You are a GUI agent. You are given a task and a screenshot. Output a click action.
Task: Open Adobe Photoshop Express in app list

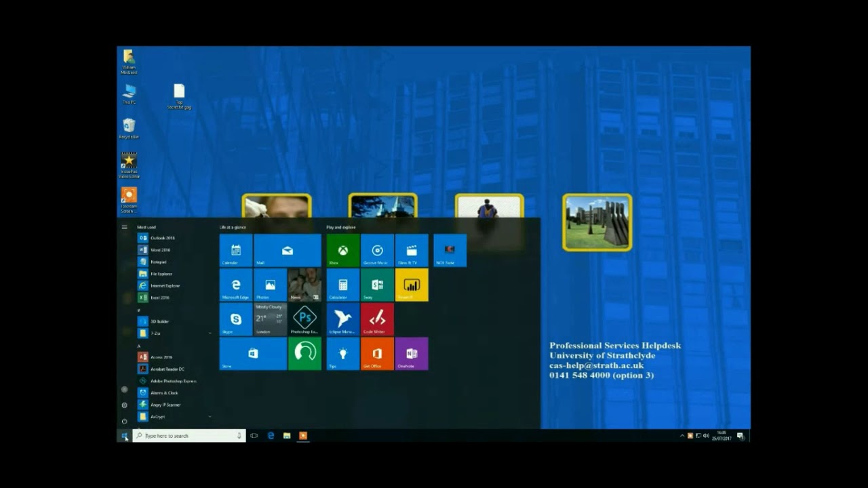tap(174, 381)
